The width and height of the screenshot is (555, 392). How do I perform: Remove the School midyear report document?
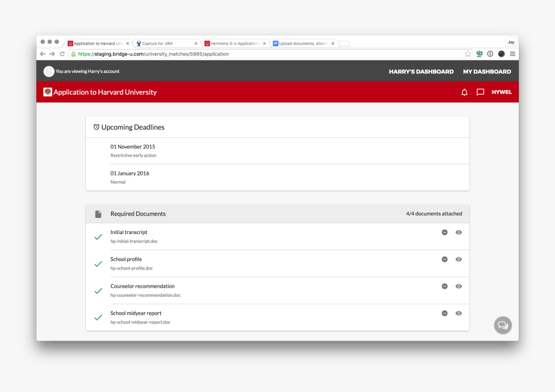coord(445,313)
